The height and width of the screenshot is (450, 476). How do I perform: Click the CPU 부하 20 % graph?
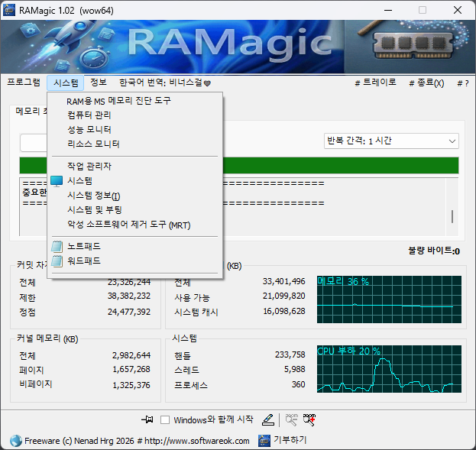389,369
